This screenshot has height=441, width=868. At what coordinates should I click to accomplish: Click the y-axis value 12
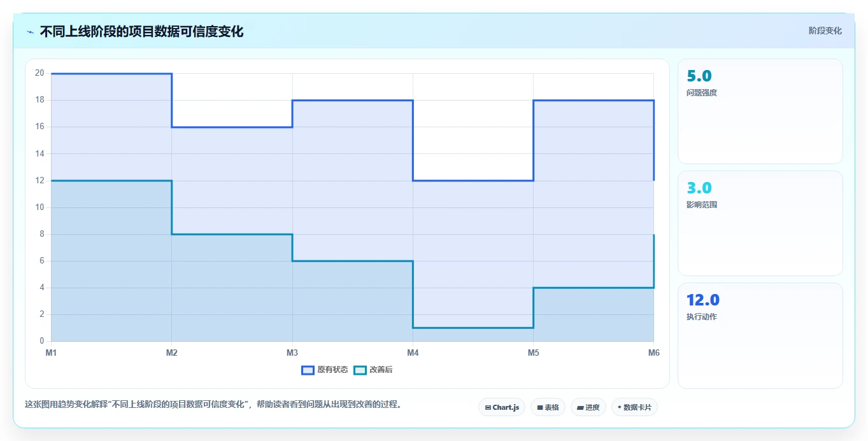pyautogui.click(x=39, y=180)
